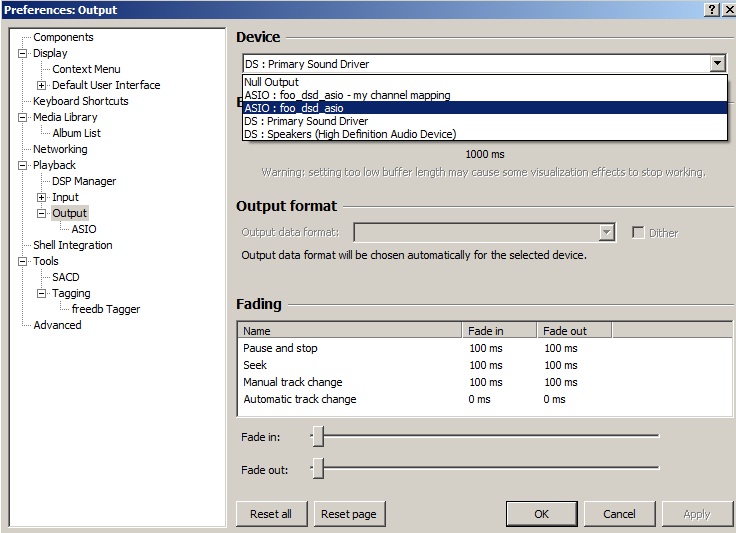This screenshot has width=736, height=533.
Task: Select DS : Speakers (High Definition Audio Device)
Action: point(350,134)
